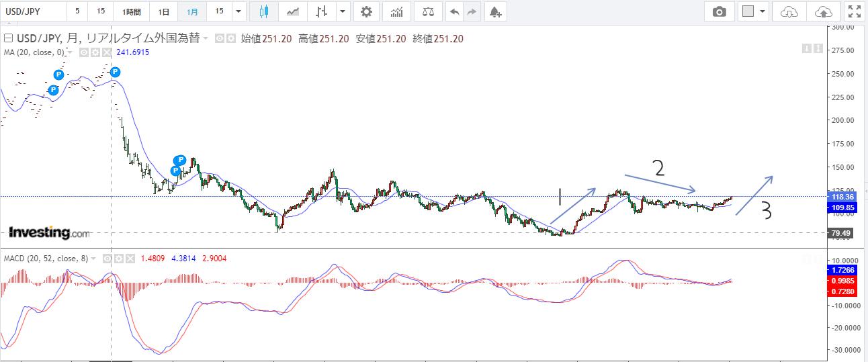Select the bar chart type icon
The image size is (868, 362).
click(322, 11)
